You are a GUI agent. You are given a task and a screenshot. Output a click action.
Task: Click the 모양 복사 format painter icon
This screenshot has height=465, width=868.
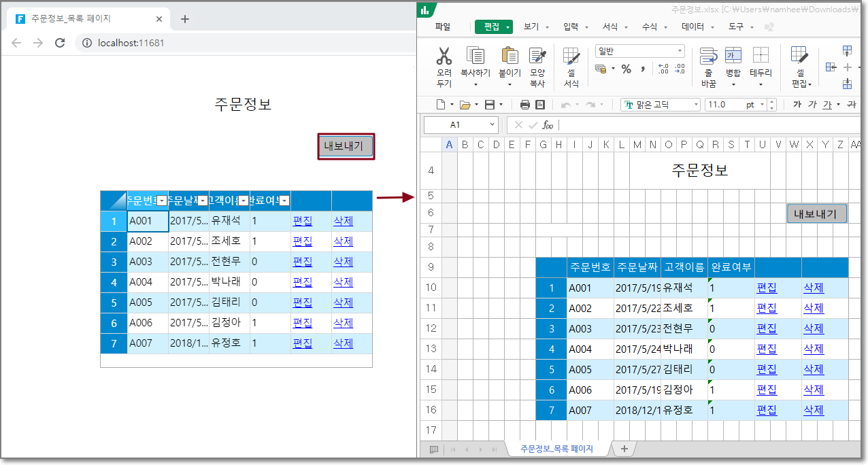click(537, 57)
